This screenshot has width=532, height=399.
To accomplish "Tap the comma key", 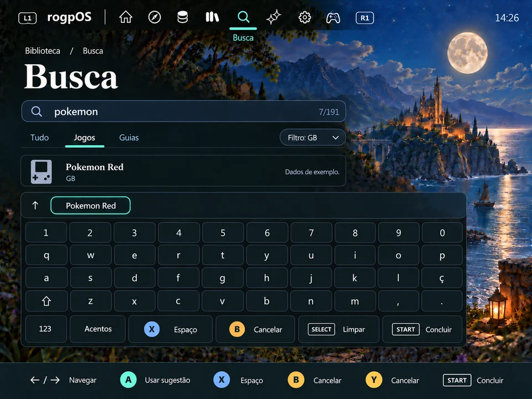I will [x=398, y=301].
